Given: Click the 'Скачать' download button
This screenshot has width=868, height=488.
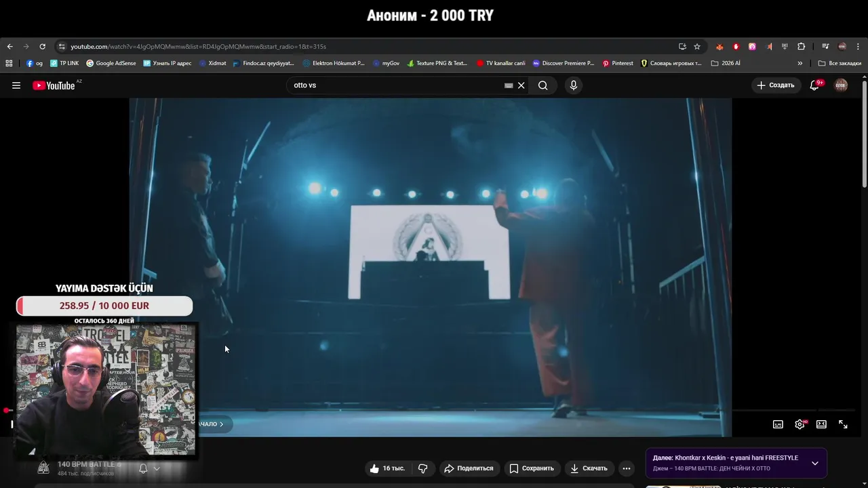Looking at the screenshot, I should (x=589, y=468).
